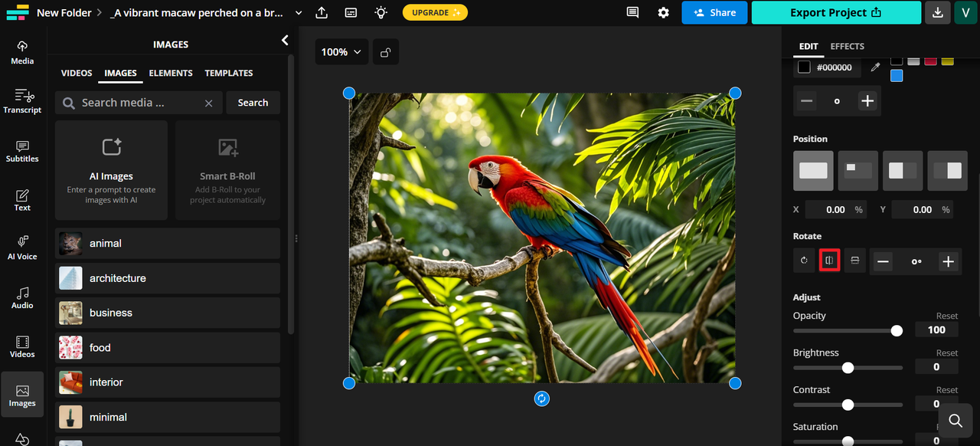Switch to the IMAGES tab
Image resolution: width=980 pixels, height=446 pixels.
point(121,73)
